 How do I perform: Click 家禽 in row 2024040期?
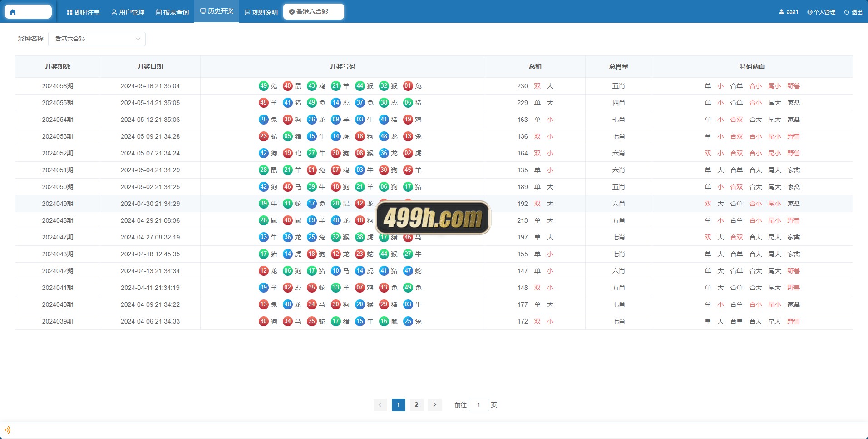coord(794,304)
